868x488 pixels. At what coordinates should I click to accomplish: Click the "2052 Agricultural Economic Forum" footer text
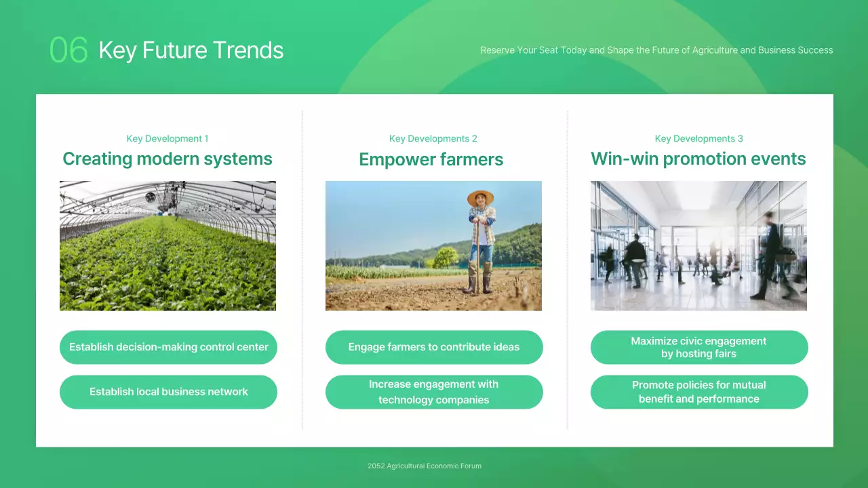coord(423,466)
